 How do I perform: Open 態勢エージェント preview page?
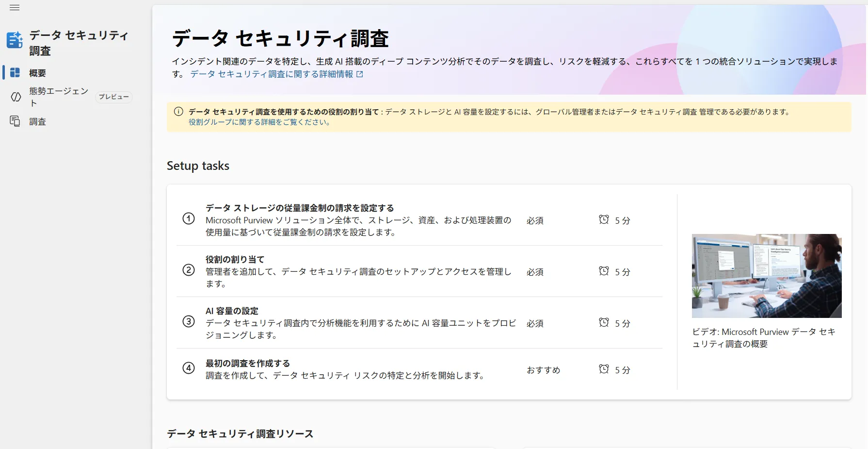[57, 97]
